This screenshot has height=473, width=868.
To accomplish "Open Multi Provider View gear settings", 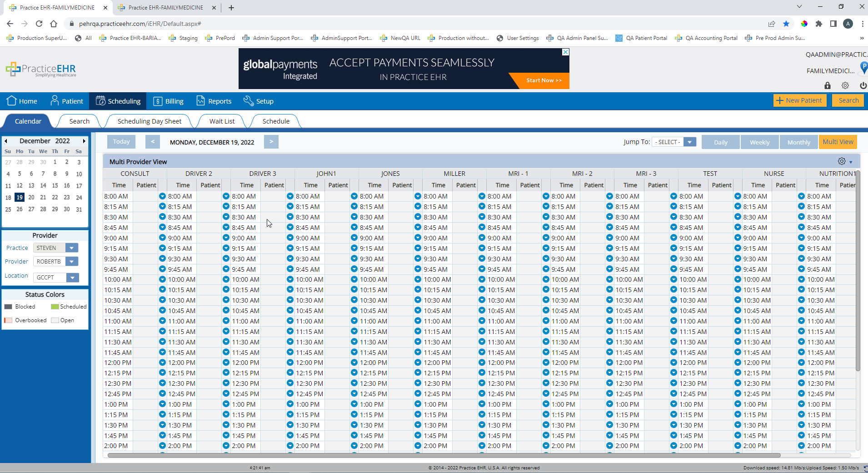I will [842, 161].
